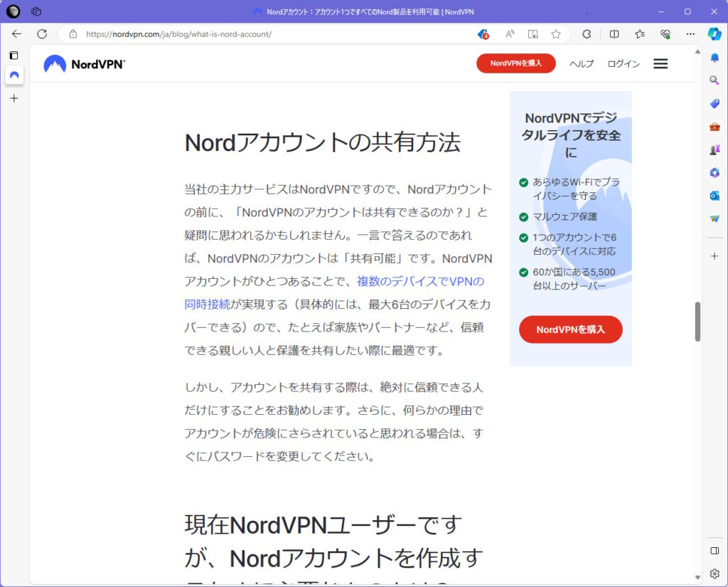Open the Extensions menu
This screenshot has height=587, width=728.
tap(587, 34)
